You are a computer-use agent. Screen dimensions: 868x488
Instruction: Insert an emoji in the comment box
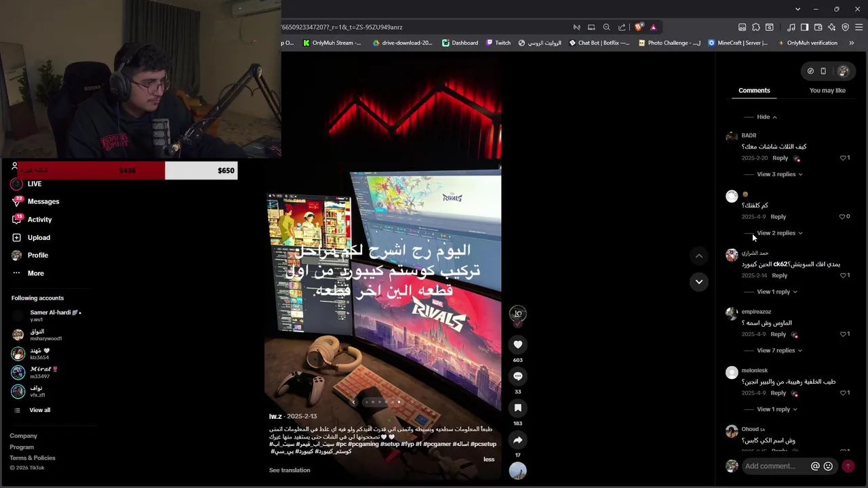828,466
